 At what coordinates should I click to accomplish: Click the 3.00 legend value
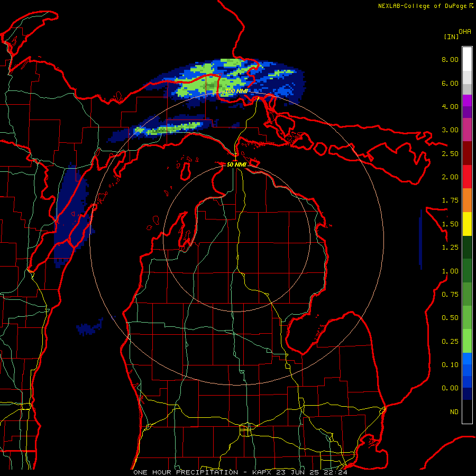(x=450, y=130)
